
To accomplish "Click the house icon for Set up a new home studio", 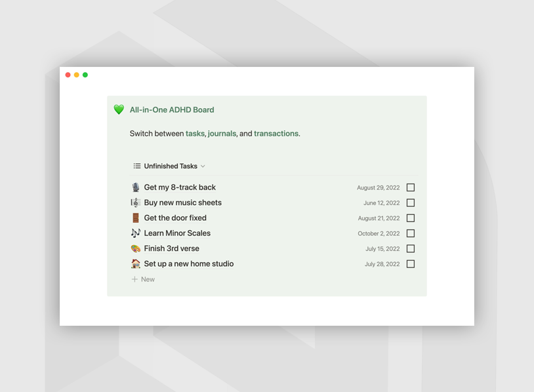I will [x=136, y=264].
